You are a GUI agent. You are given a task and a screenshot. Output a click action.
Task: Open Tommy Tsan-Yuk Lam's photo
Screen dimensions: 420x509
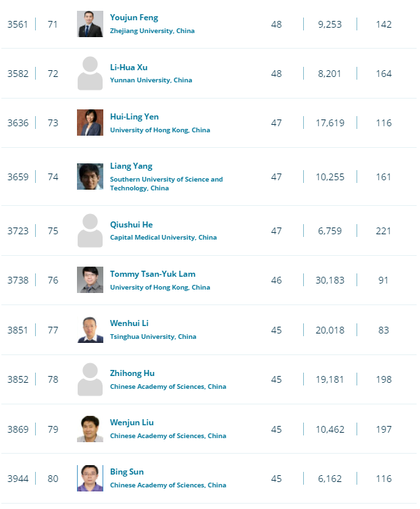(x=90, y=280)
